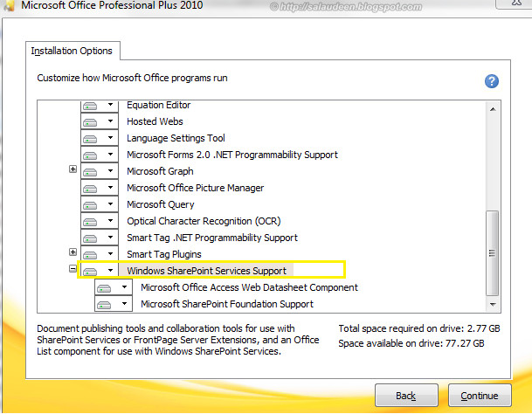Select Optical Character Recognition (OCR) label
The height and width of the screenshot is (414, 532).
point(204,221)
